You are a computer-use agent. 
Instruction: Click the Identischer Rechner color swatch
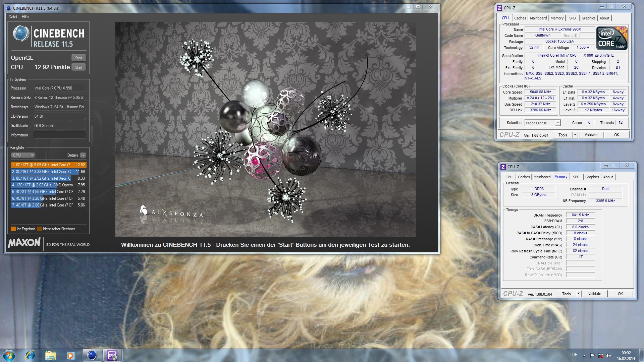point(39,229)
